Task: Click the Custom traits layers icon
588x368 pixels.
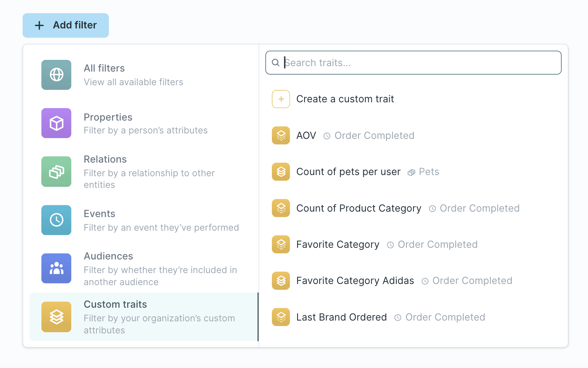Action: tap(56, 317)
